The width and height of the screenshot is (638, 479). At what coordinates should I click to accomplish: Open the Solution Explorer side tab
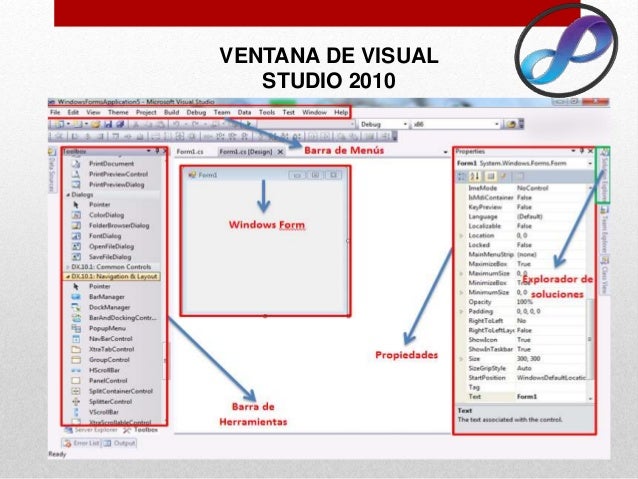click(604, 175)
